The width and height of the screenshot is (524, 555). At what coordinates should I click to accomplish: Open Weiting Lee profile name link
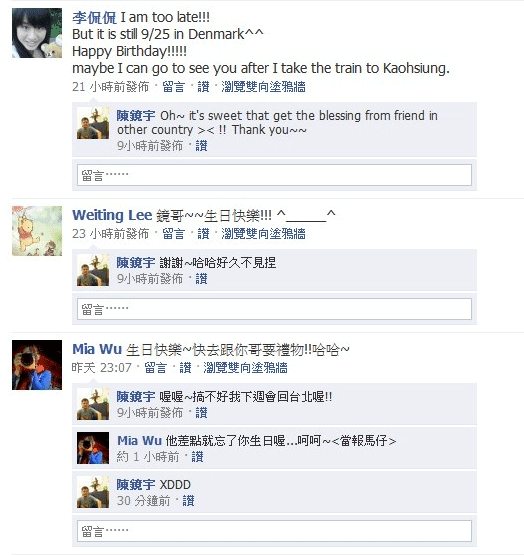(112, 215)
